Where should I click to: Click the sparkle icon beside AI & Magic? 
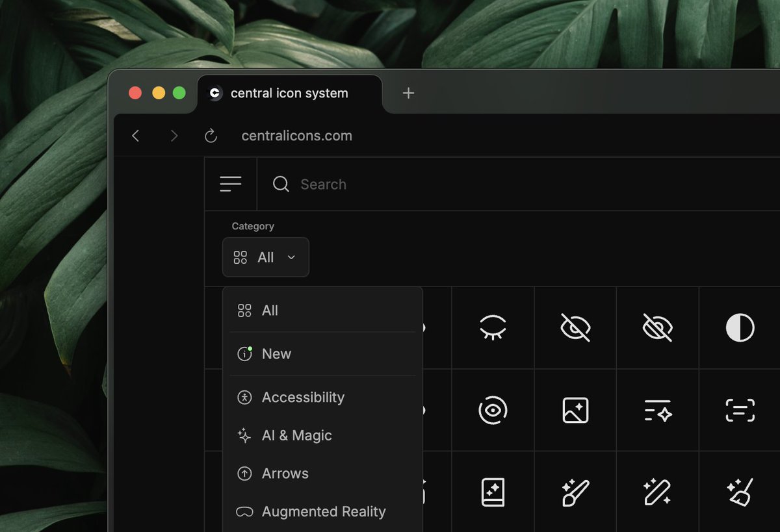pos(244,436)
